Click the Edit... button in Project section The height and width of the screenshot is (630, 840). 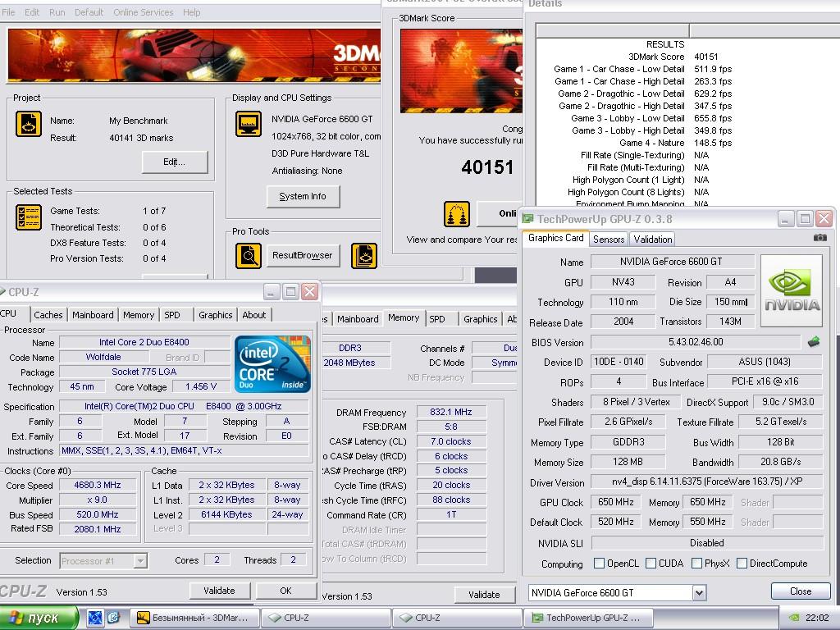175,162
